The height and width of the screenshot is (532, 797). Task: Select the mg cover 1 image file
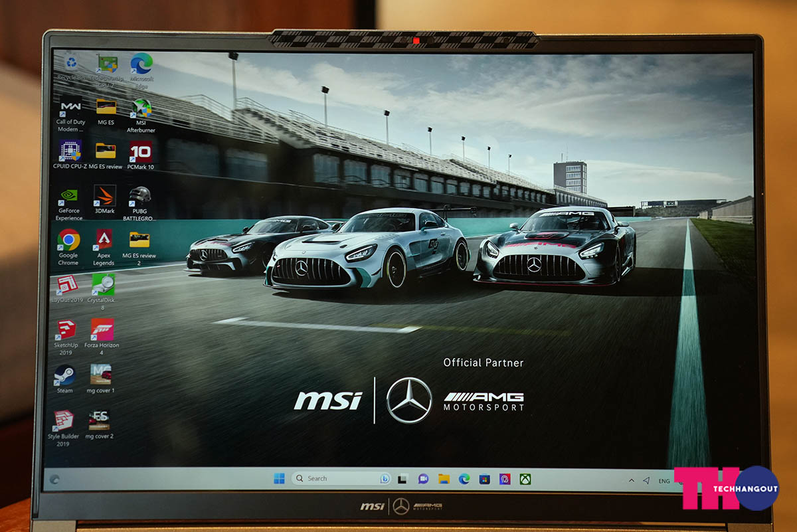[100, 379]
